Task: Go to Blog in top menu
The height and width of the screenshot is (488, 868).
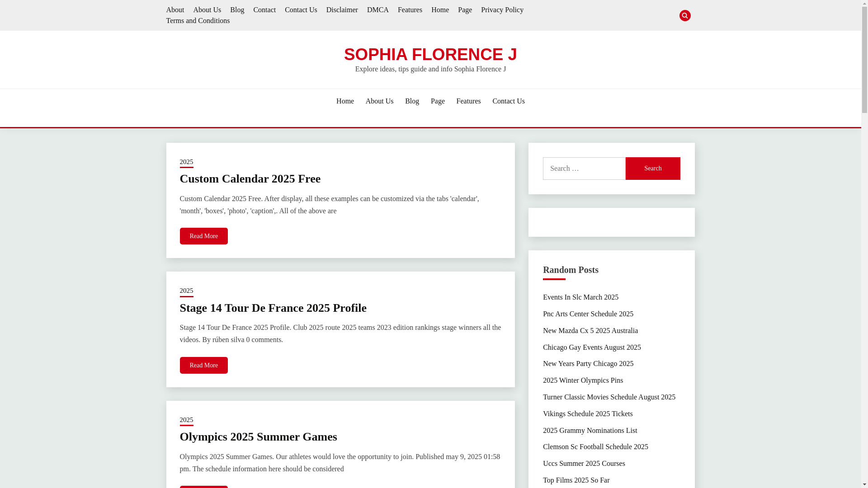Action: [x=237, y=10]
